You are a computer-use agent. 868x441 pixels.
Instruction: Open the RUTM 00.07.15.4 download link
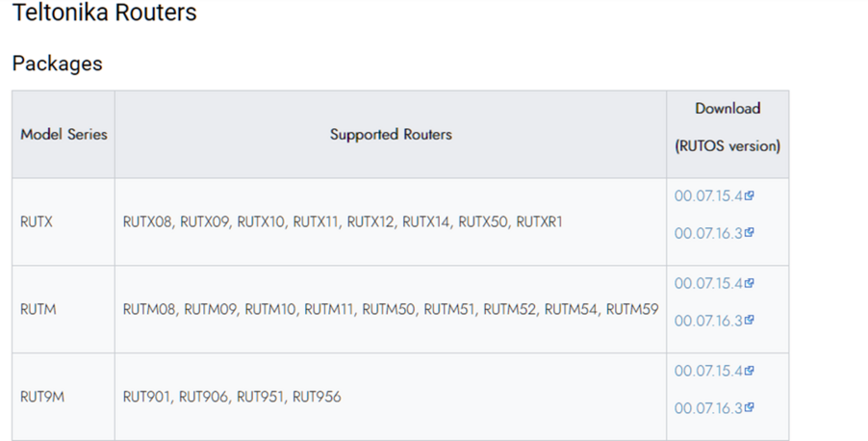click(708, 284)
